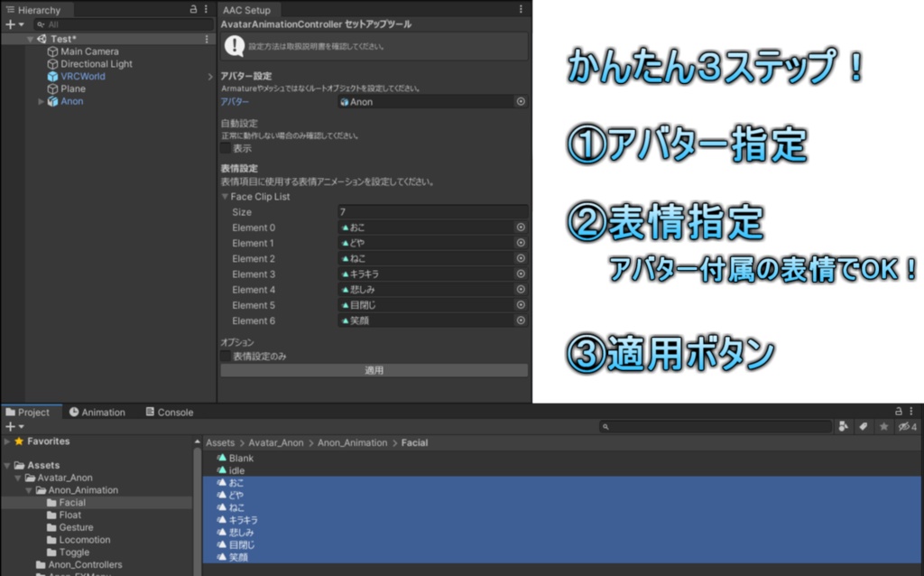
Task: Click the search-by-type icon in Project toolbar
Action: pyautogui.click(x=844, y=426)
